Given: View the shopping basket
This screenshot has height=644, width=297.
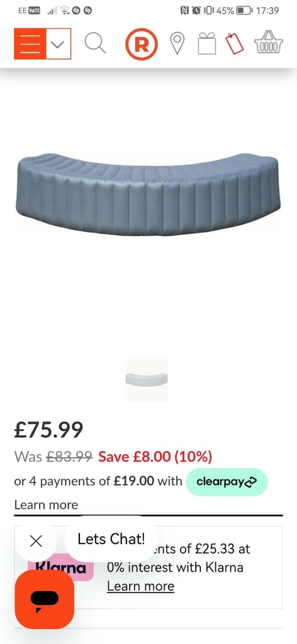Looking at the screenshot, I should click(268, 42).
